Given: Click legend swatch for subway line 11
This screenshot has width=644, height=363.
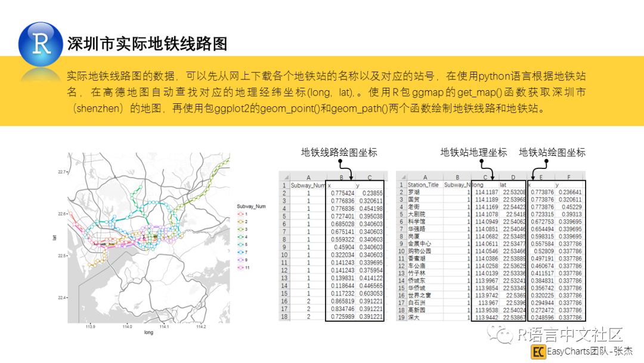Looking at the screenshot, I should [x=241, y=267].
